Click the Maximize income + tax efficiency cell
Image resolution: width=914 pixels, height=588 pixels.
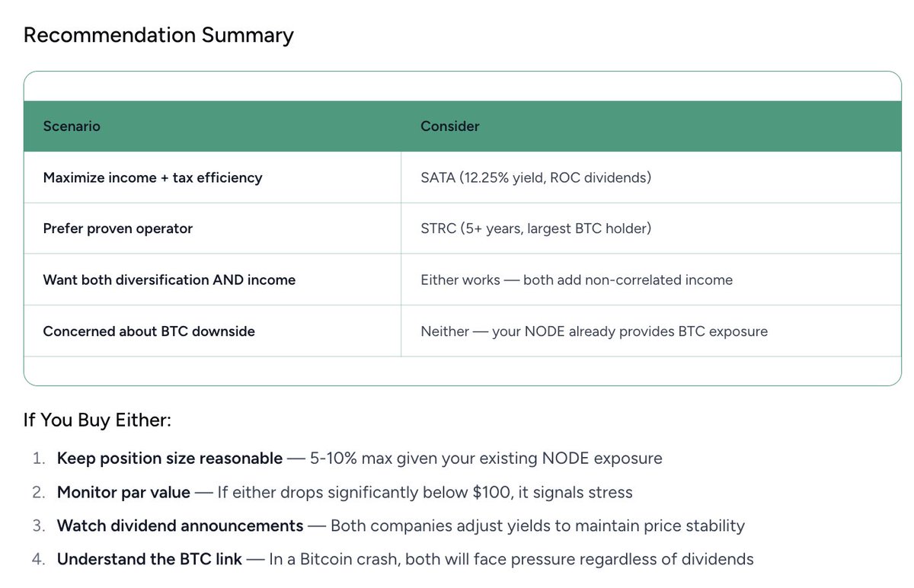pyautogui.click(x=152, y=177)
